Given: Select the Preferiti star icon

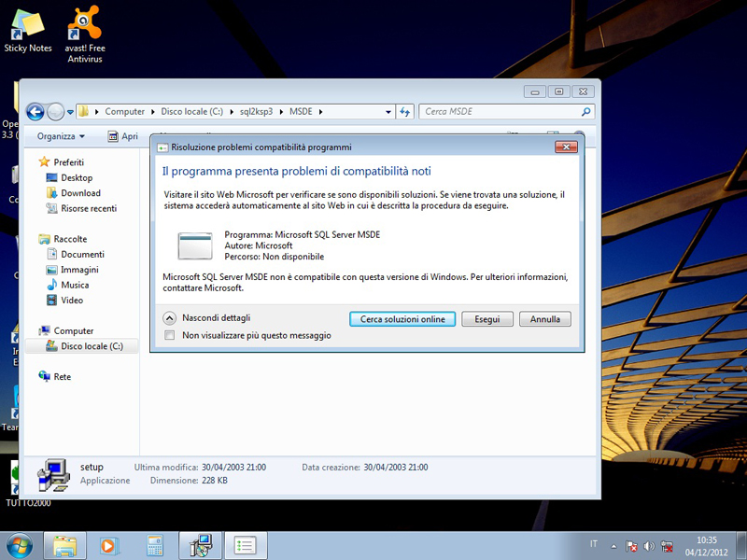Looking at the screenshot, I should (44, 161).
